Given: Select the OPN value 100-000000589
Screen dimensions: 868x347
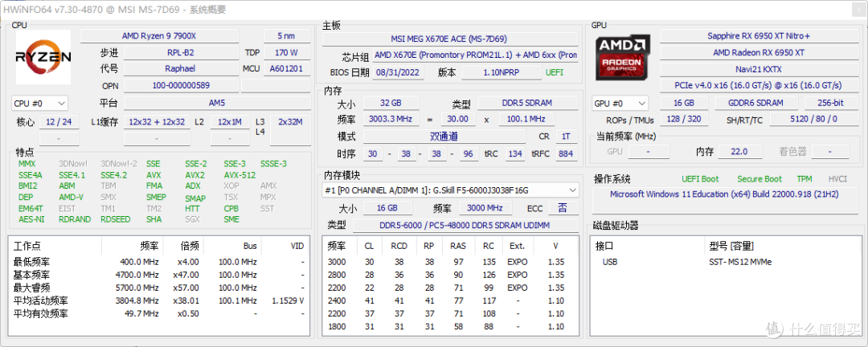Looking at the screenshot, I should point(181,86).
